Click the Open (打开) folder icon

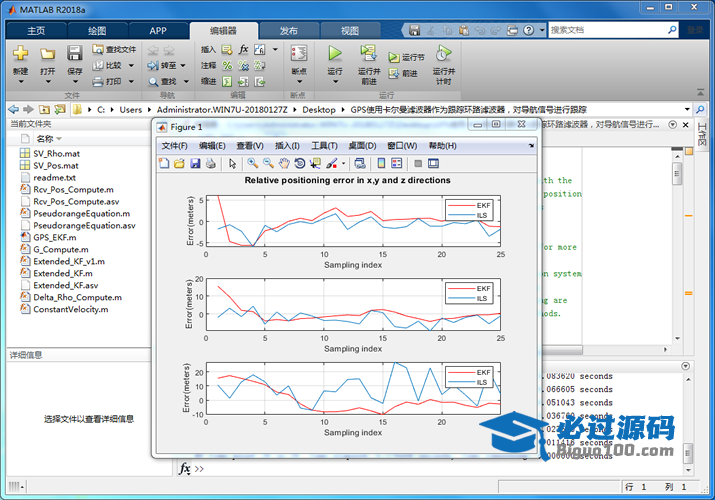coord(47,54)
